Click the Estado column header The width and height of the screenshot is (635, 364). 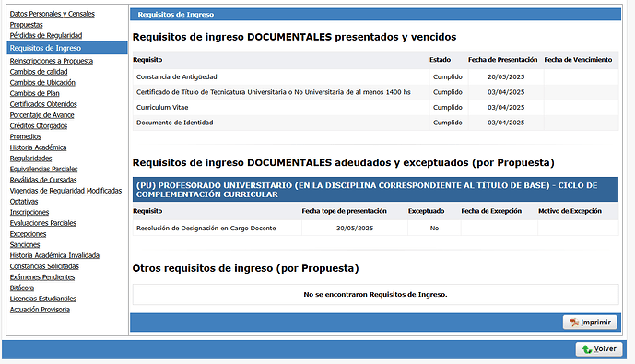(441, 60)
